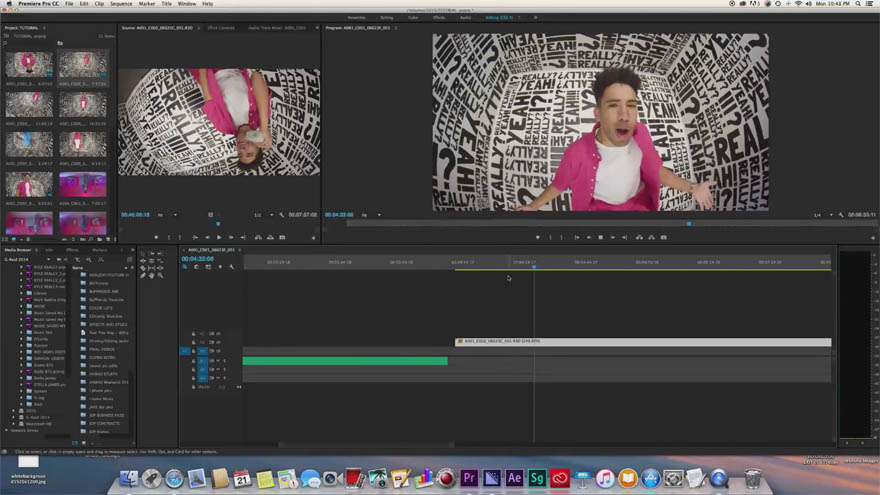Open Timeline Display Settings wrench
The width and height of the screenshot is (880, 495).
pos(232,267)
